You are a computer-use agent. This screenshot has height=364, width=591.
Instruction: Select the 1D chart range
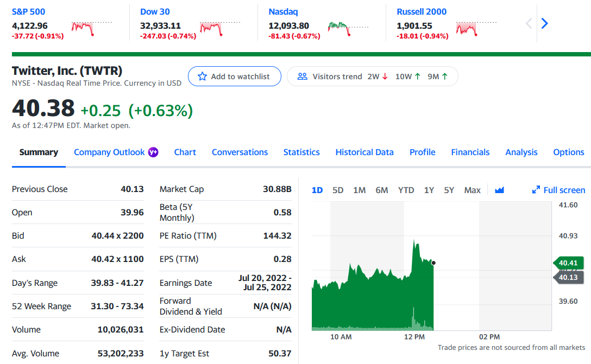[x=317, y=190]
